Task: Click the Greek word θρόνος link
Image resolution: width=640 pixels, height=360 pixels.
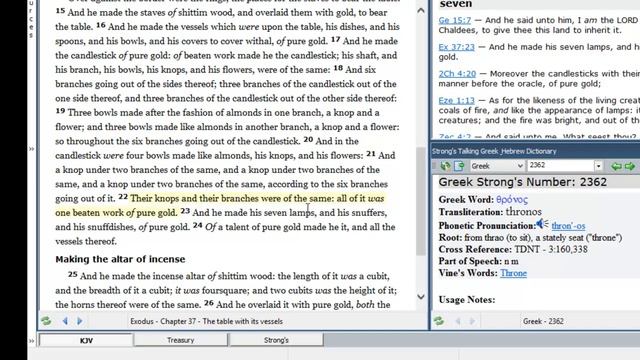Action: [512, 200]
